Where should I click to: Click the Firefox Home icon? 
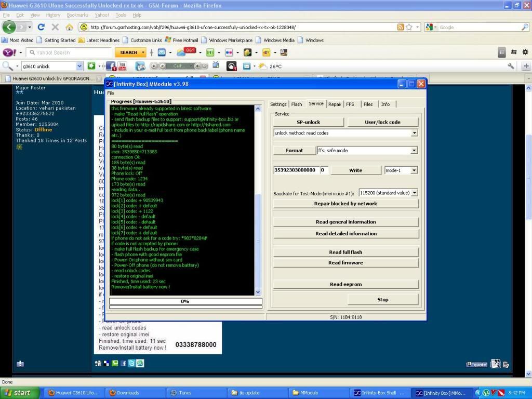pos(69,27)
